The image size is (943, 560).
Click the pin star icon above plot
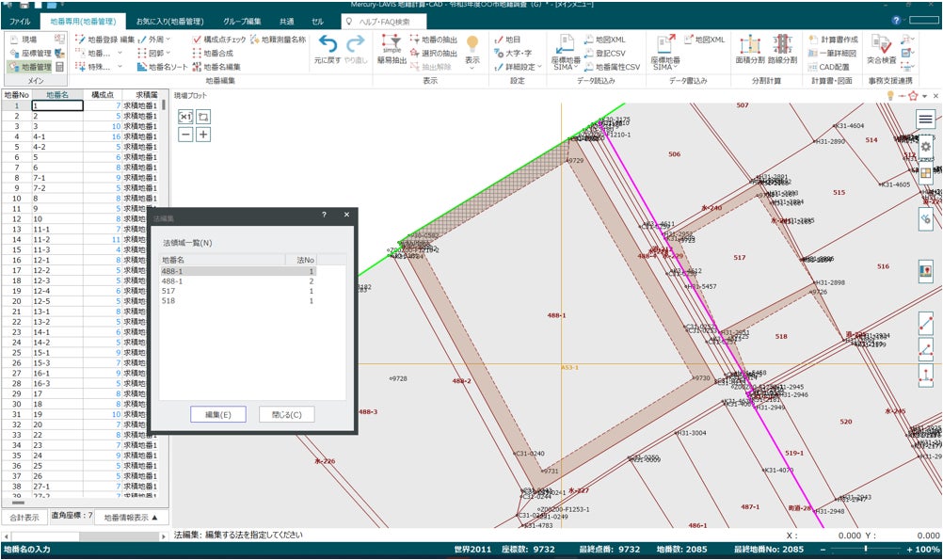click(913, 96)
